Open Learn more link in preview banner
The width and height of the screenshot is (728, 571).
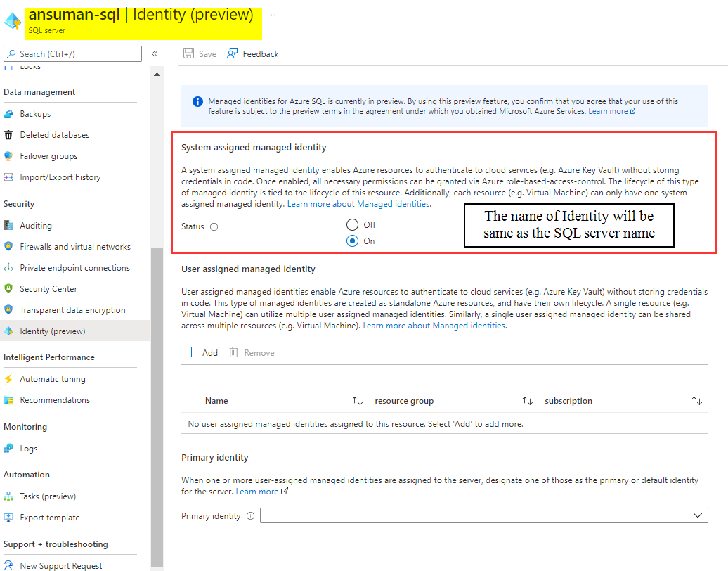tap(611, 112)
